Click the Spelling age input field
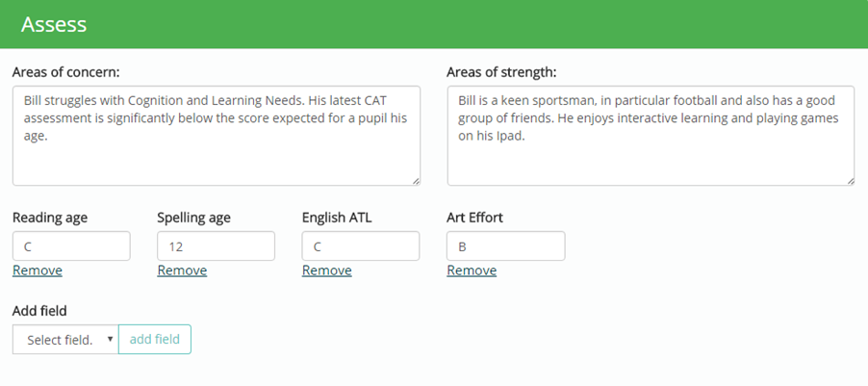 pos(216,246)
